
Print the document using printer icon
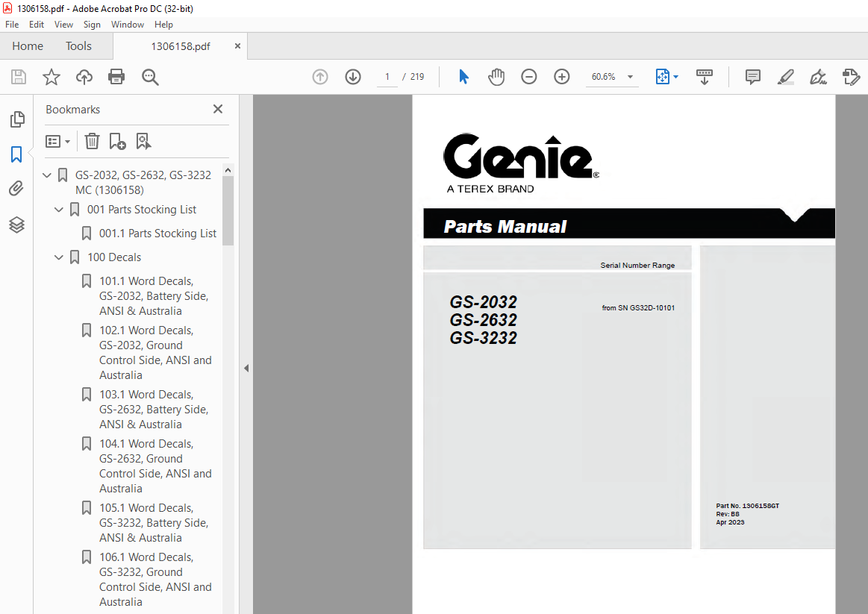click(x=116, y=77)
